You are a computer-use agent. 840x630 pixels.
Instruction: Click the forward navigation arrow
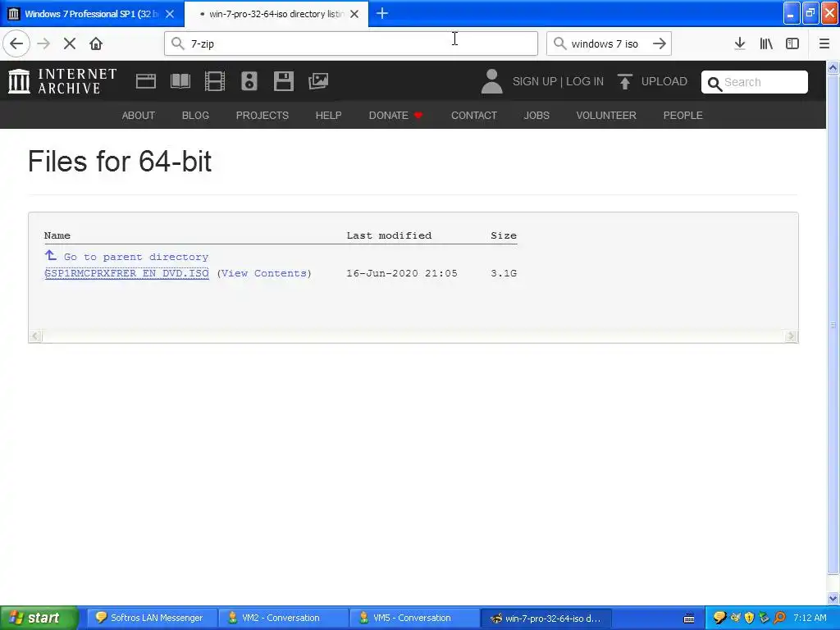click(x=43, y=43)
